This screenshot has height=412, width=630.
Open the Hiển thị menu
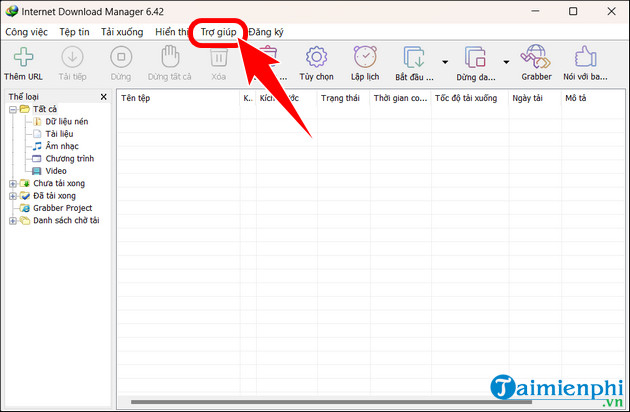(172, 32)
